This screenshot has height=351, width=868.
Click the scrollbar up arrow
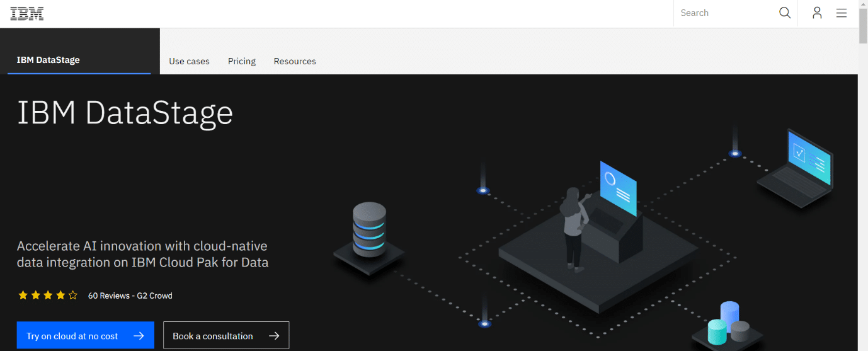[863, 4]
